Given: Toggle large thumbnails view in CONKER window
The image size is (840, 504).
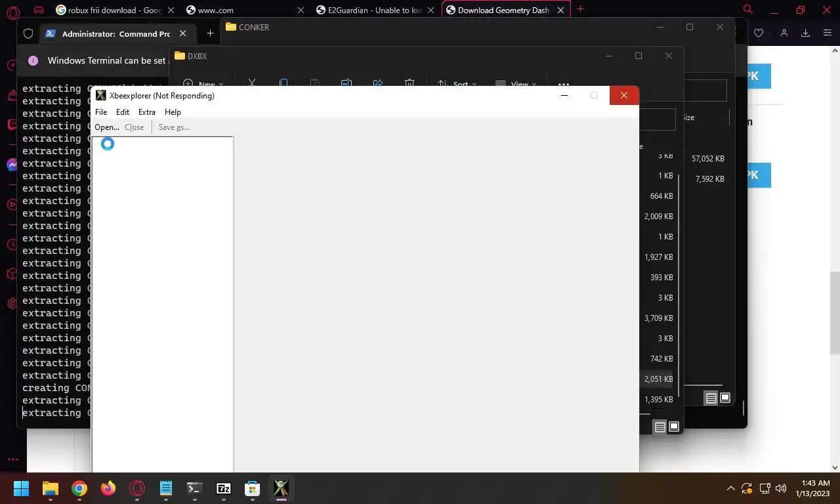Looking at the screenshot, I should [725, 398].
